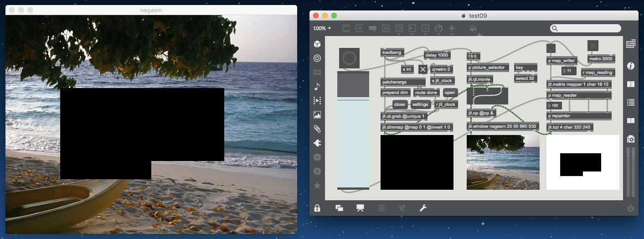Show the Calendar grid icon in right sidebar

pyautogui.click(x=631, y=44)
